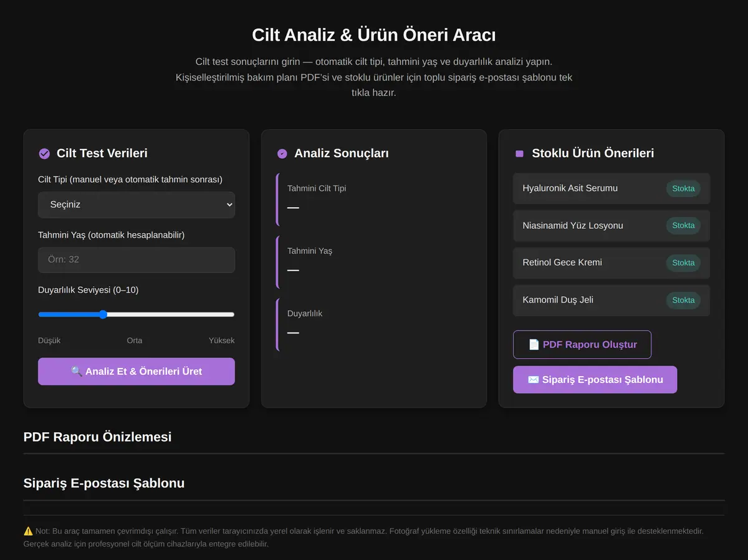748x560 pixels.
Task: Click the checkmark icon beside Cilt Test Verileri
Action: click(x=44, y=153)
